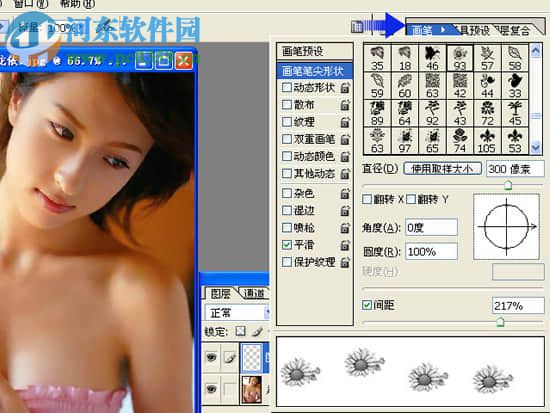Toggle the 翻转 Y checkbox
550x413 pixels.
tap(411, 199)
